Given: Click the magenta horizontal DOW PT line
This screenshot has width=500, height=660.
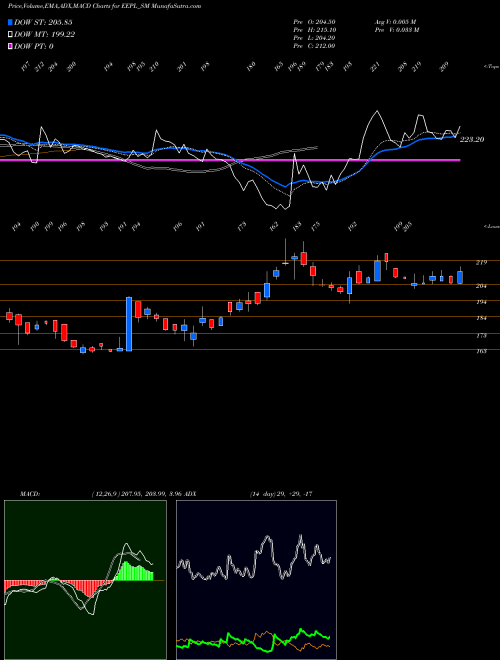Looking at the screenshot, I should [230, 160].
